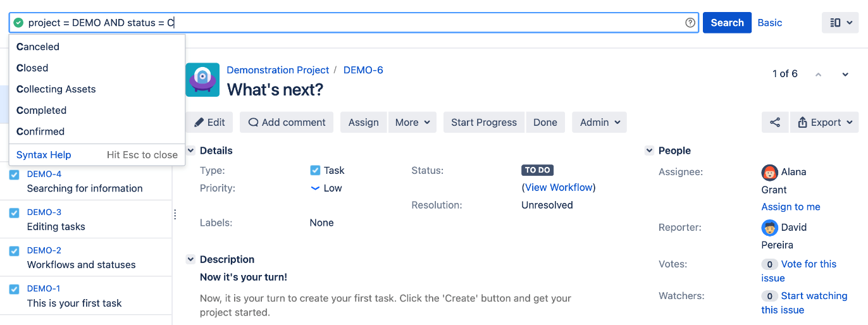Image resolution: width=868 pixels, height=325 pixels.
Task: Go to the next issue arrow
Action: (x=845, y=74)
